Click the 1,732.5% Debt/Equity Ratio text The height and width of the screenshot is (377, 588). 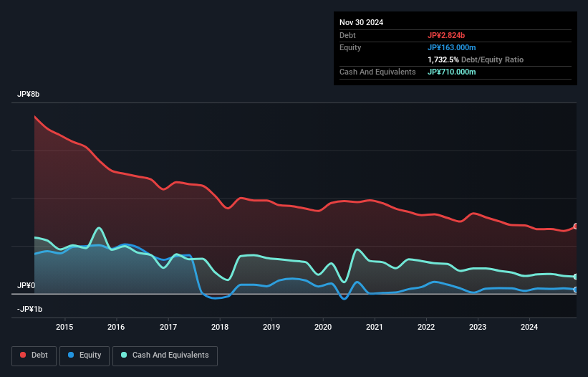(476, 59)
